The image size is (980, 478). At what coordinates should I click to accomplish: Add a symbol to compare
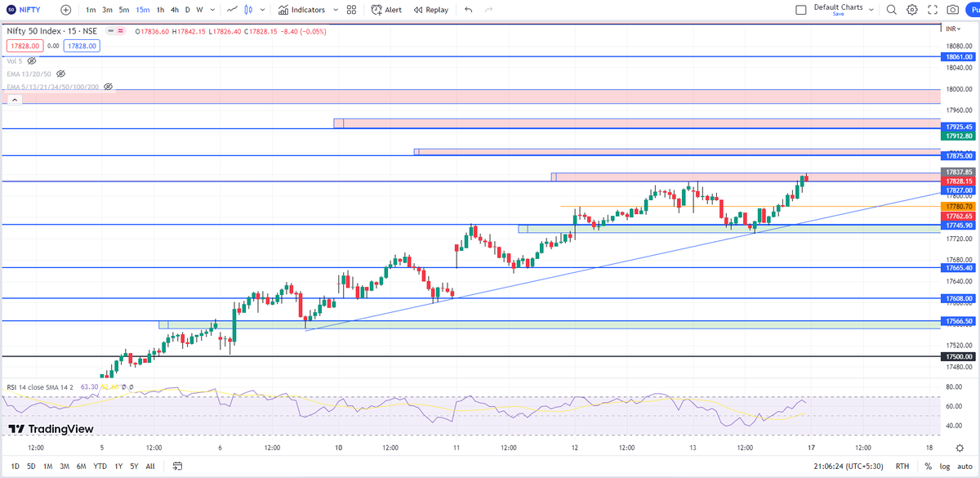[65, 10]
